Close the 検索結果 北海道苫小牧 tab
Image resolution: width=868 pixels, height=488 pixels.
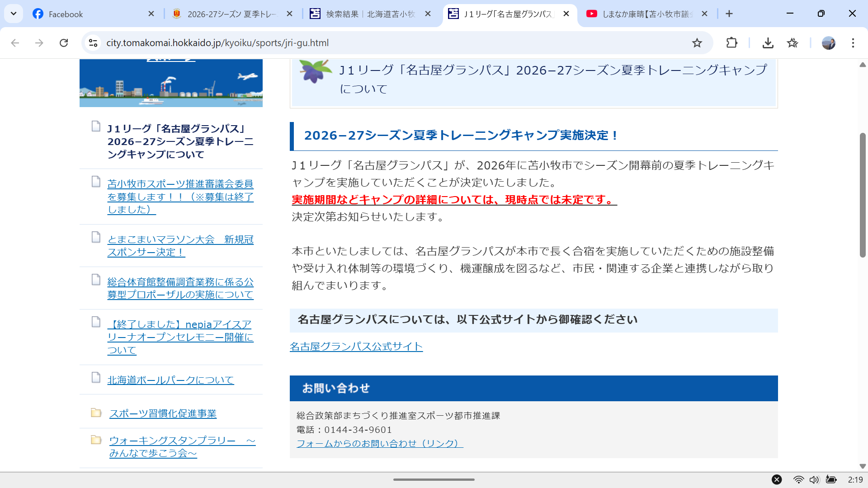point(428,14)
